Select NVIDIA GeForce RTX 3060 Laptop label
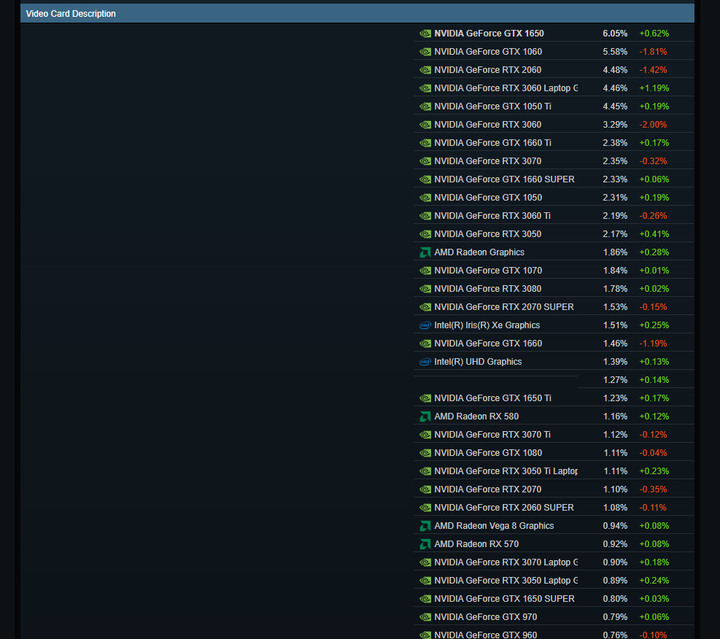The image size is (720, 639). (506, 88)
